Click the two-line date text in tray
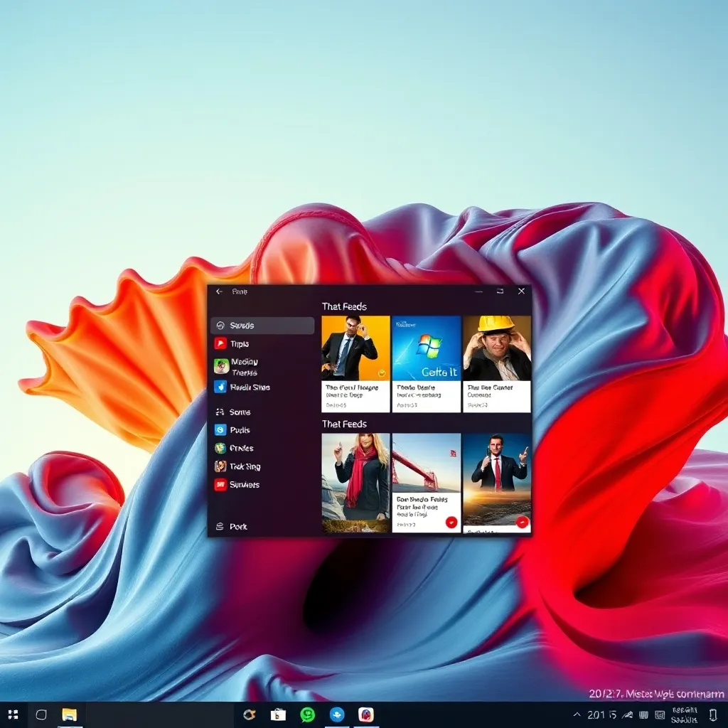This screenshot has height=728, width=728. (x=685, y=715)
